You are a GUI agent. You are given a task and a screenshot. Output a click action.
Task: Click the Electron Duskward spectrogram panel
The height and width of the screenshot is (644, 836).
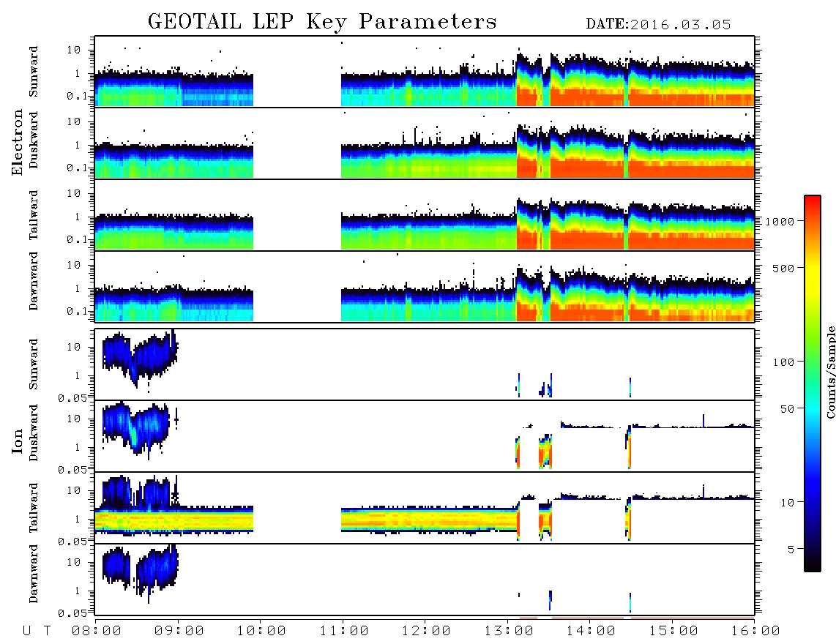click(425, 143)
